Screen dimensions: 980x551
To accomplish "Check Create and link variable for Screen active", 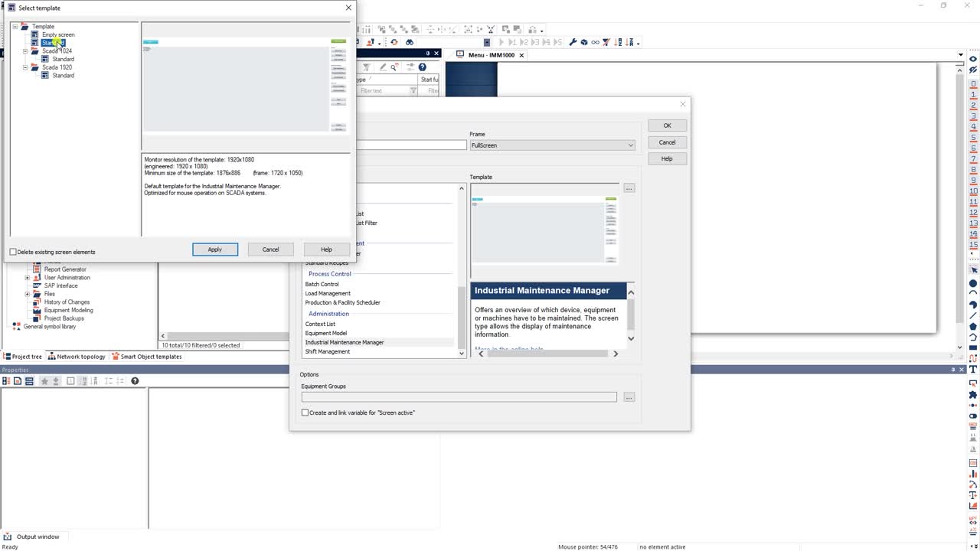I will 305,412.
